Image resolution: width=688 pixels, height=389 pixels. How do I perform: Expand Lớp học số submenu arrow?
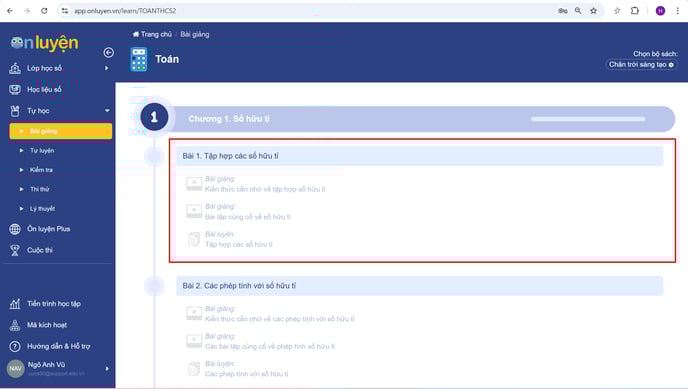click(x=107, y=68)
